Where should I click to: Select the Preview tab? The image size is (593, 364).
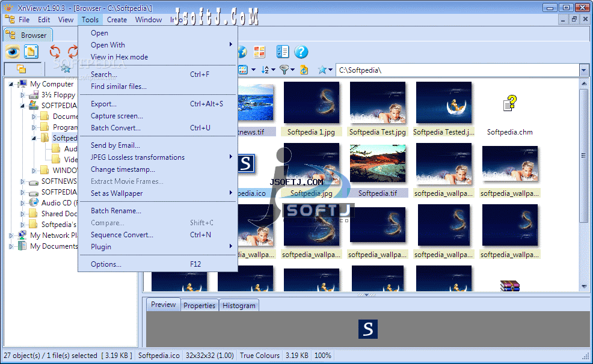tap(164, 305)
